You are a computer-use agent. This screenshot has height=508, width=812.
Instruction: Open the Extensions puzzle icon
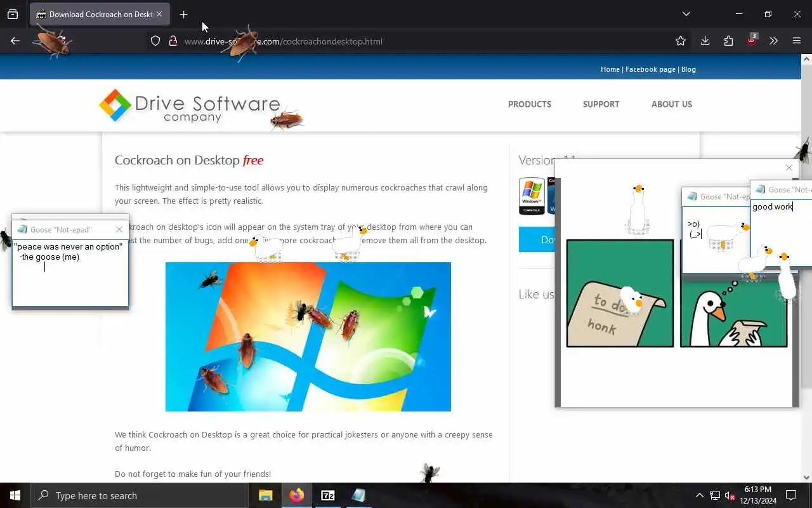pyautogui.click(x=728, y=41)
